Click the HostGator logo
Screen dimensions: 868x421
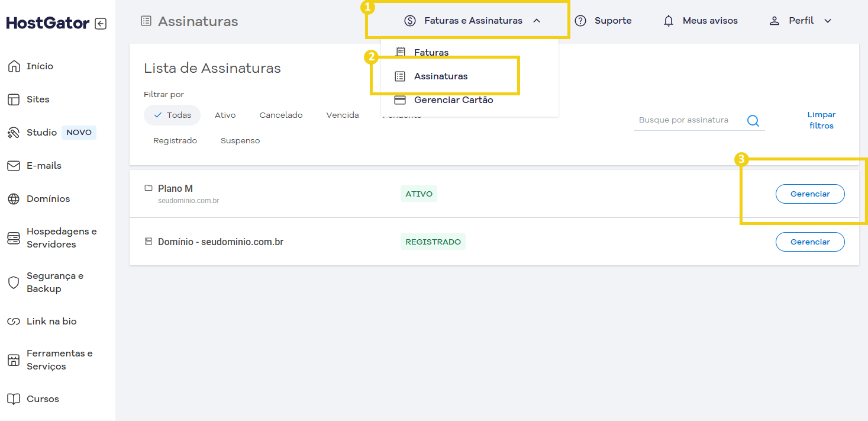click(48, 24)
